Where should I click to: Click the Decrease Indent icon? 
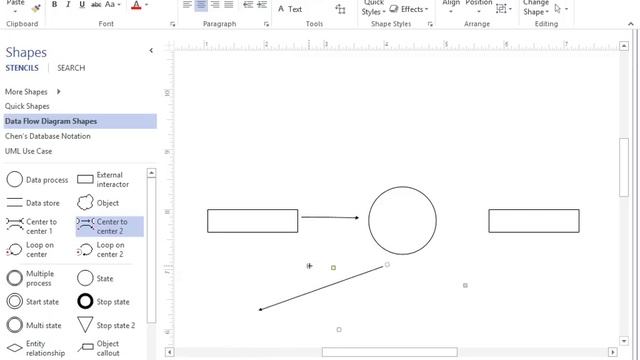(x=248, y=5)
